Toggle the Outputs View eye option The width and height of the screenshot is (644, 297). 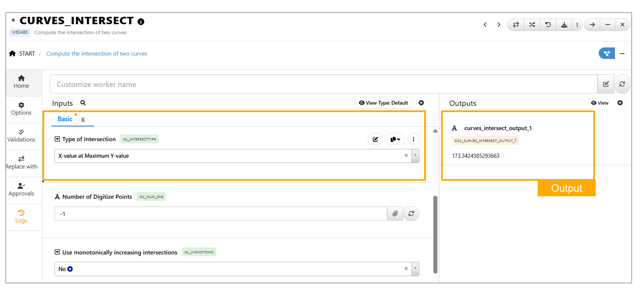[x=599, y=103]
